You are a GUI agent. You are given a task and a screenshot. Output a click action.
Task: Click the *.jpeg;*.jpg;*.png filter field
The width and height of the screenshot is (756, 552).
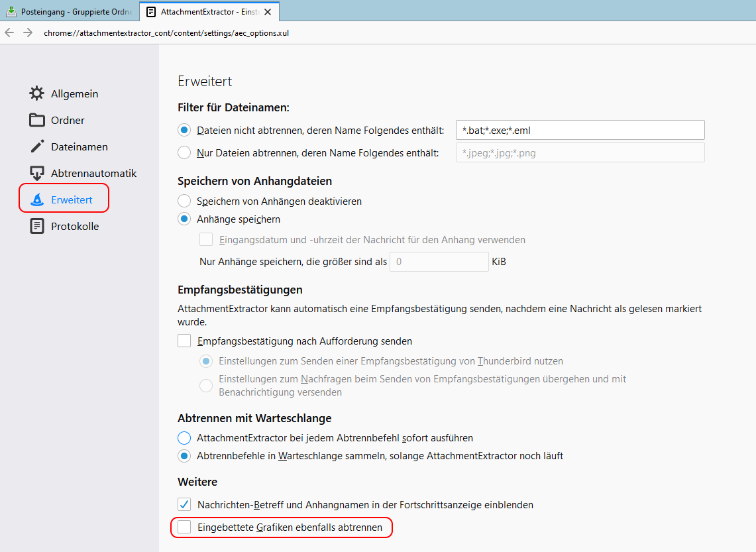click(580, 153)
